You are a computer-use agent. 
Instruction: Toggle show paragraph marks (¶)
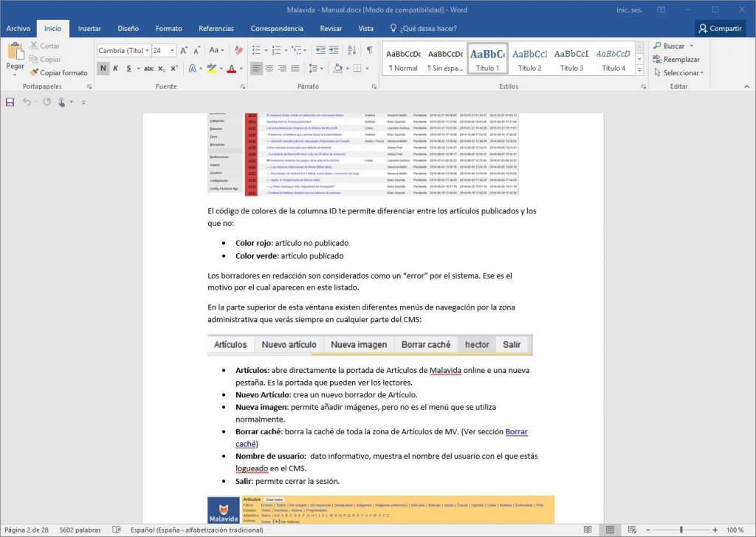tap(369, 50)
